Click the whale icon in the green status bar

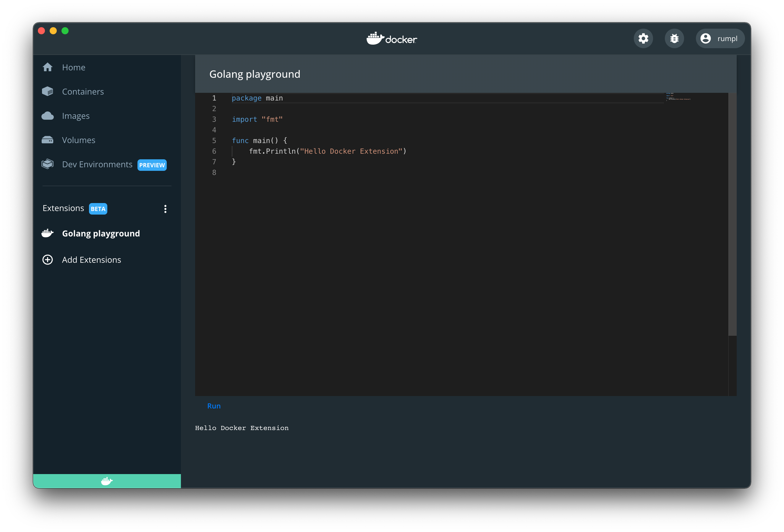pyautogui.click(x=107, y=481)
